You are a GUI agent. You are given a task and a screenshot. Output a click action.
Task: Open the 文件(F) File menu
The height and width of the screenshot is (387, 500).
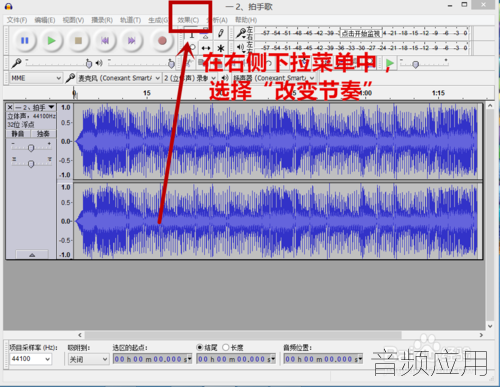17,20
